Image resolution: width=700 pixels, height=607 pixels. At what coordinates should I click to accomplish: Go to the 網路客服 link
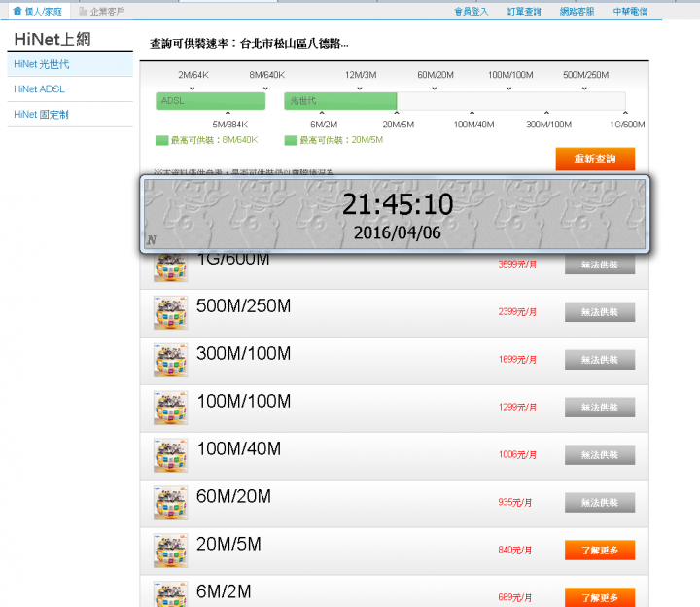(577, 11)
